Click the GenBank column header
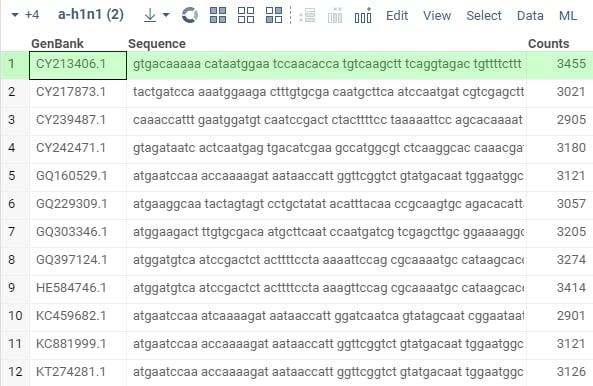Image resolution: width=593 pixels, height=386 pixels. click(57, 43)
